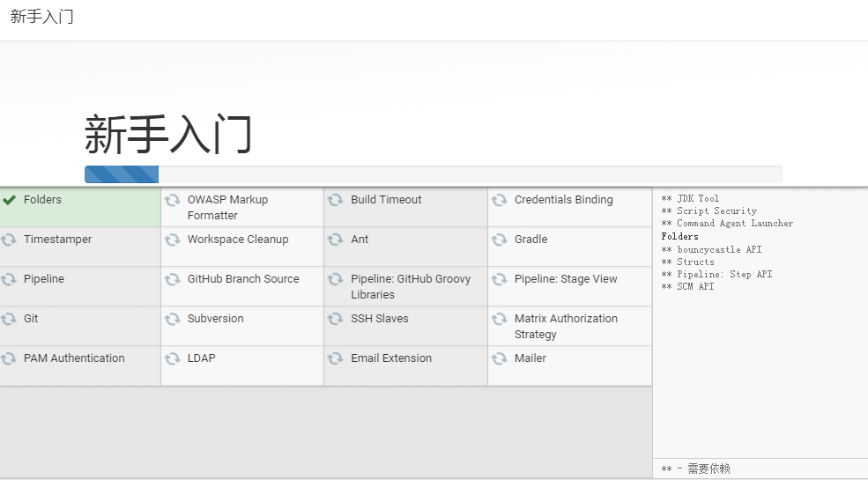
Task: Click the sync icon beside Gradle
Action: click(x=500, y=240)
